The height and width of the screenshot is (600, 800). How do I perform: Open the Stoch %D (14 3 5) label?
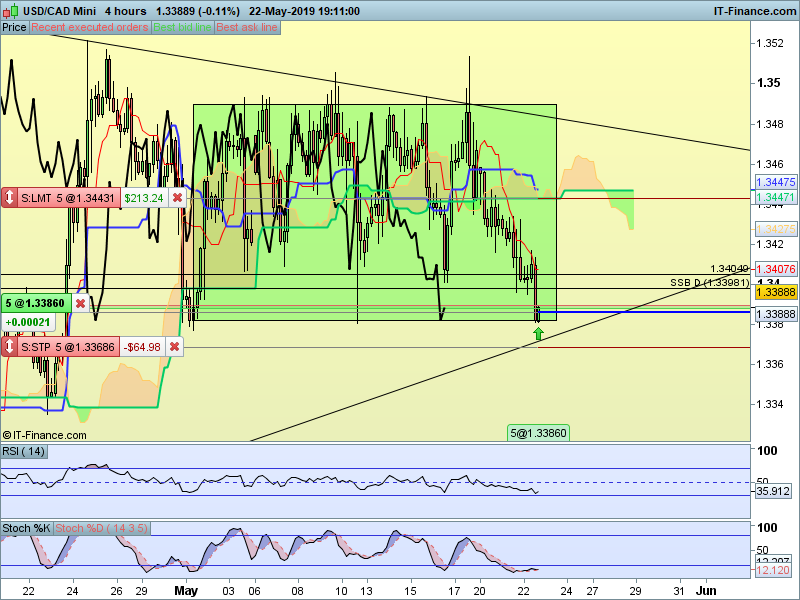click(x=102, y=528)
